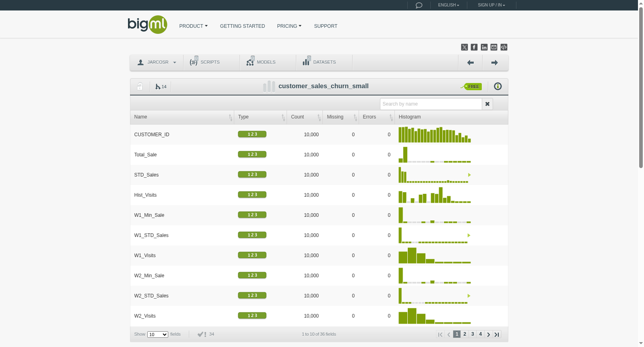This screenshot has width=644, height=347.
Task: Share dataset via email icon
Action: pos(494,47)
